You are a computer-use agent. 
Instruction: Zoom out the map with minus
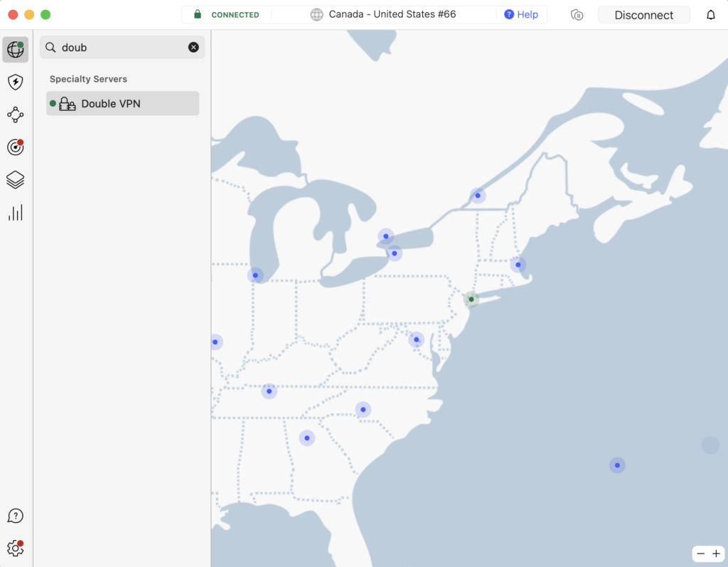pyautogui.click(x=700, y=553)
